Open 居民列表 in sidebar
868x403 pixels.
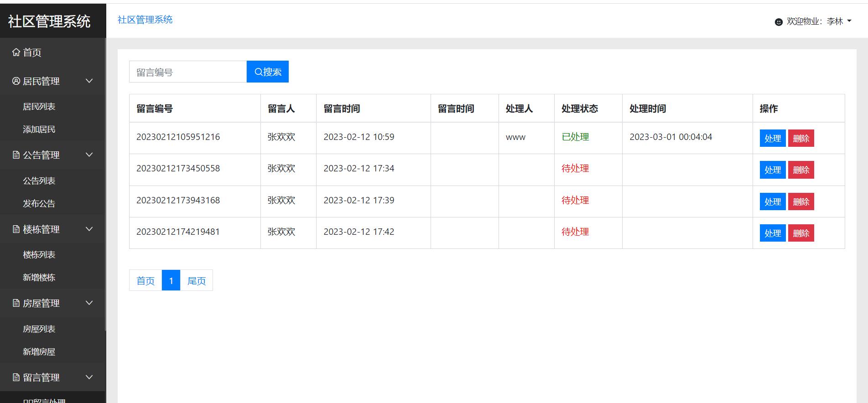pyautogui.click(x=39, y=107)
